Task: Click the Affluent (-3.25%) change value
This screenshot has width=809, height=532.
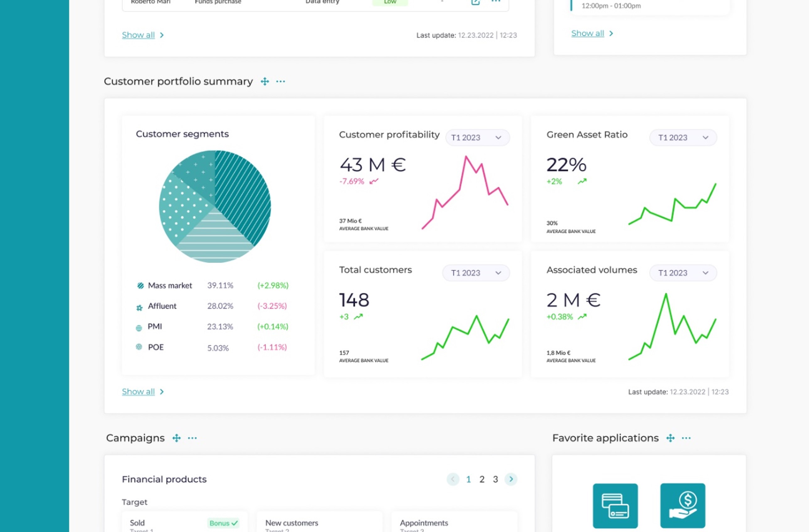Action: coord(272,306)
